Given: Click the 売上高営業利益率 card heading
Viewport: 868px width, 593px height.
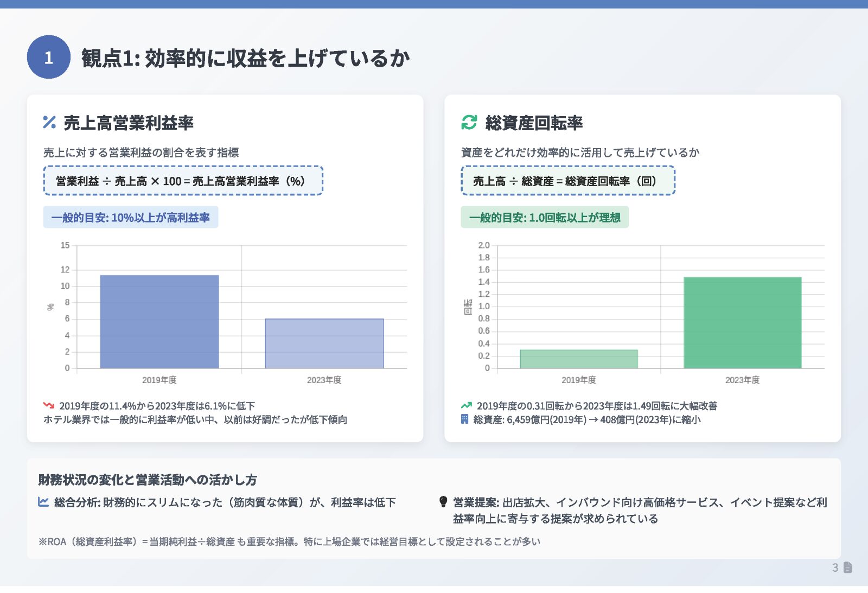Looking at the screenshot, I should tap(129, 123).
